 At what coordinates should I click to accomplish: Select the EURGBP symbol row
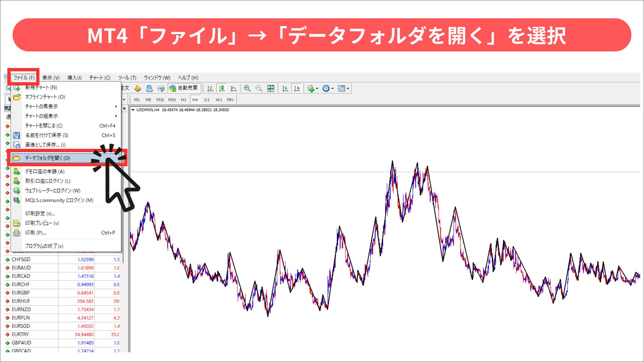(x=62, y=293)
